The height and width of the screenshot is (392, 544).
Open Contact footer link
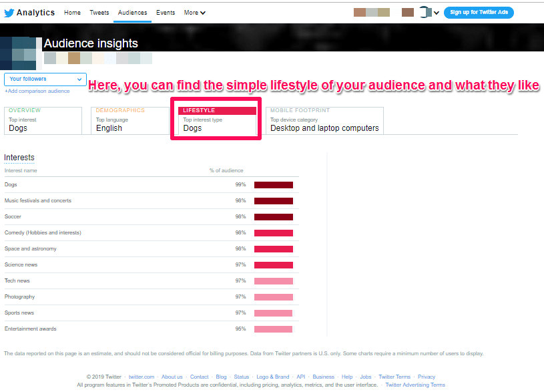click(199, 377)
